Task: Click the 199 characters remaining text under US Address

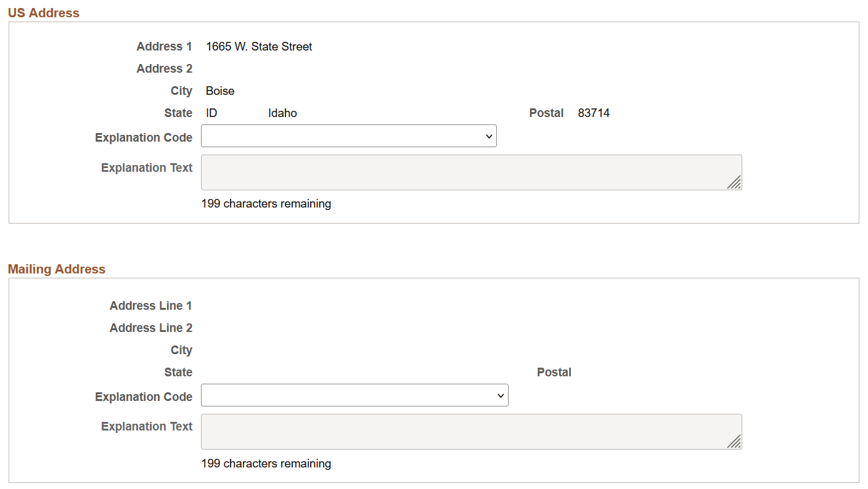Action: pyautogui.click(x=266, y=203)
